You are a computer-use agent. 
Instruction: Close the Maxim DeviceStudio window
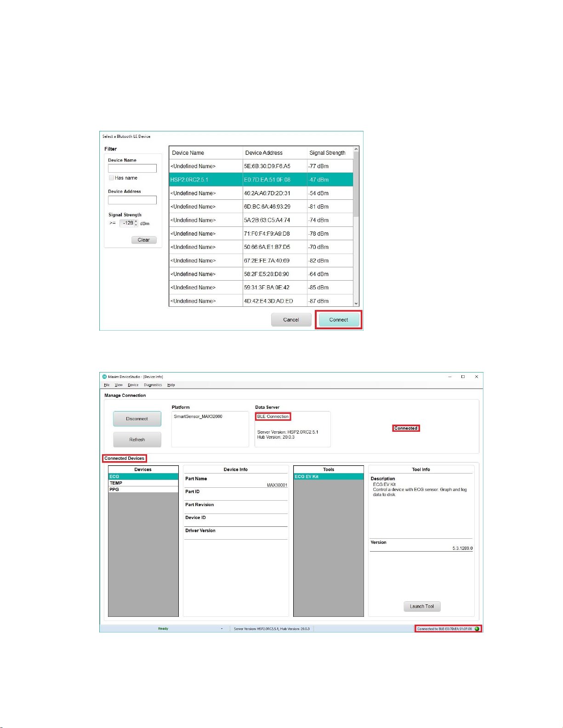coord(477,377)
